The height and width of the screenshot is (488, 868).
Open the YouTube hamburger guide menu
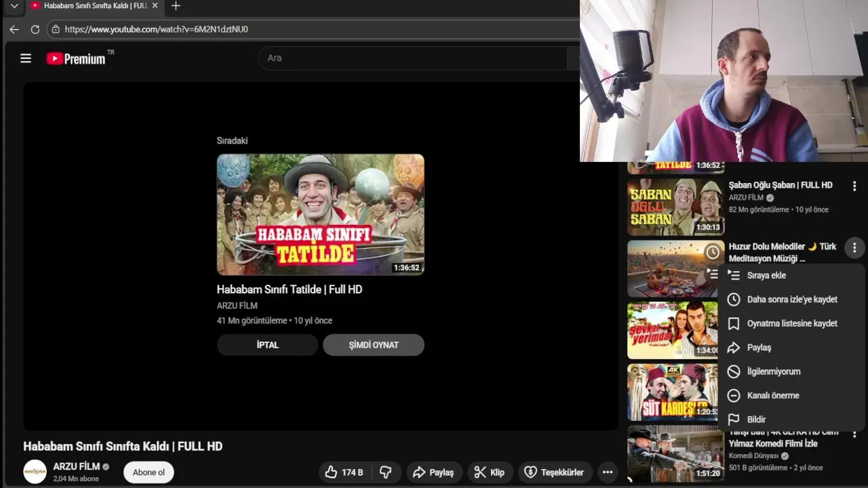tap(26, 58)
